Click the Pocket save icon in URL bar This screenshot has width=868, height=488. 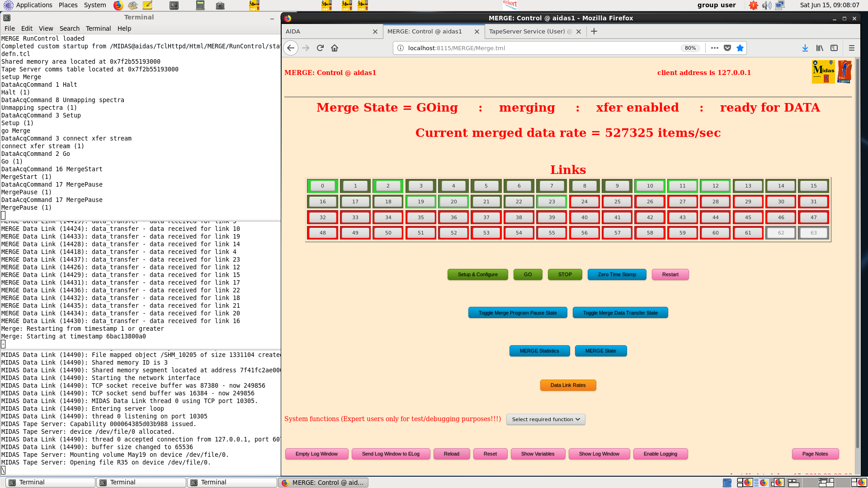click(x=727, y=48)
